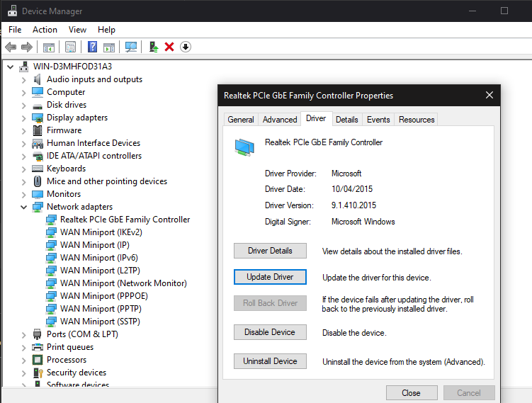Image resolution: width=532 pixels, height=403 pixels.
Task: Click the Properties toolbar icon
Action: 71,47
